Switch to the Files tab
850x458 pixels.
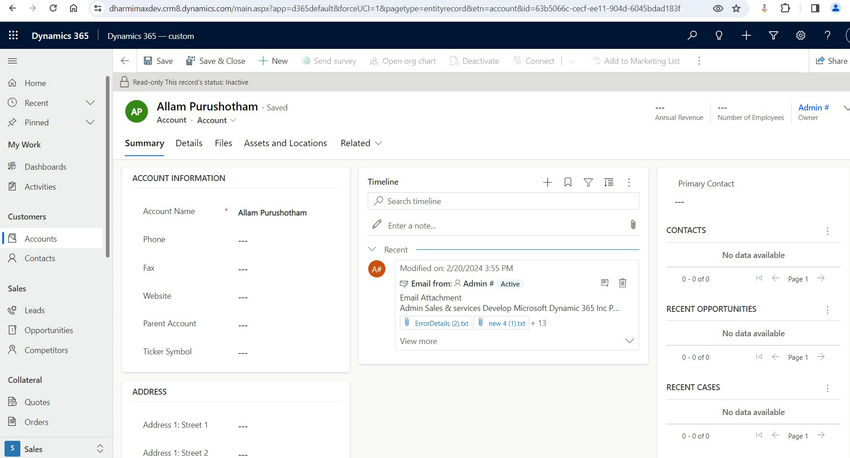(223, 143)
